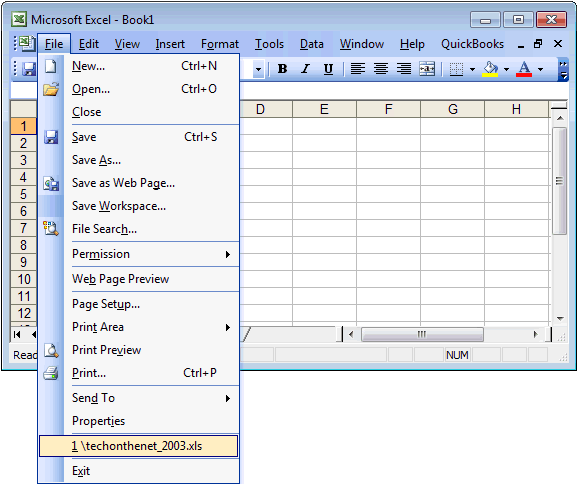Click the horizontal scrollbar right arrow
Screen dimensions: 577x484
[x=536, y=334]
